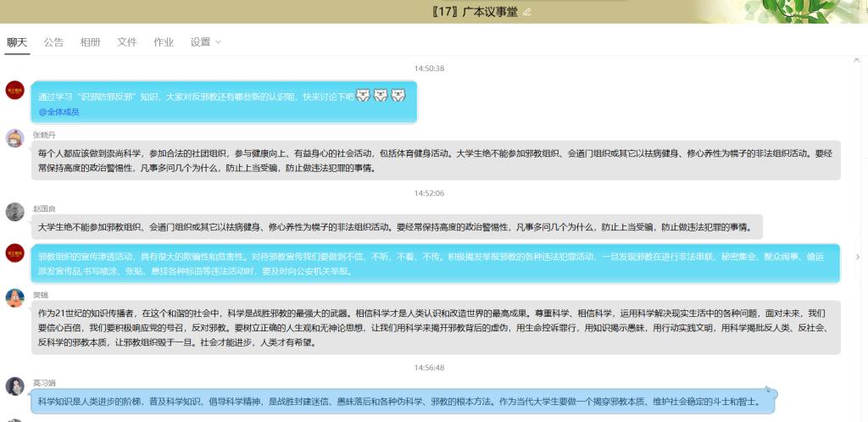Select the 作业 tab

[164, 42]
